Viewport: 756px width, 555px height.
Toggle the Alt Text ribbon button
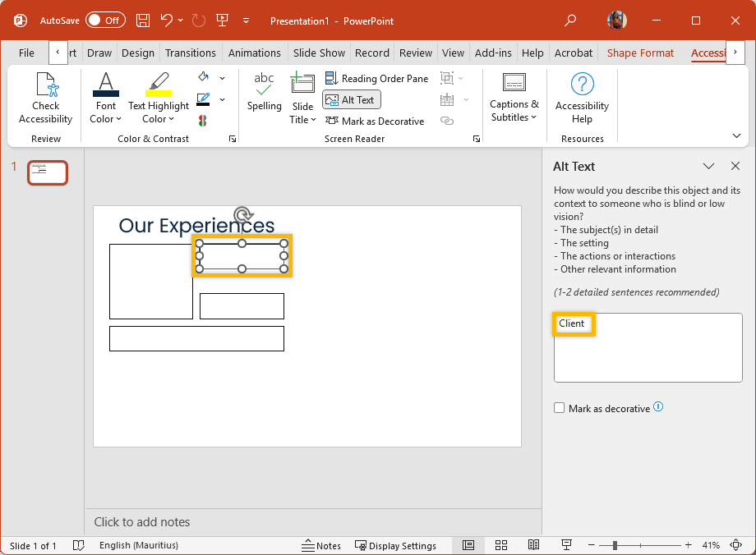[352, 99]
